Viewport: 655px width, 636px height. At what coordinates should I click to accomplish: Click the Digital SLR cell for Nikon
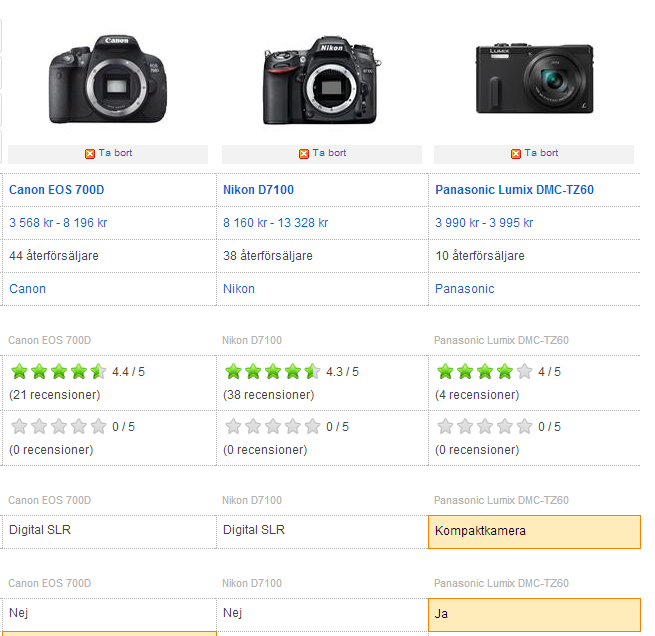pyautogui.click(x=322, y=531)
